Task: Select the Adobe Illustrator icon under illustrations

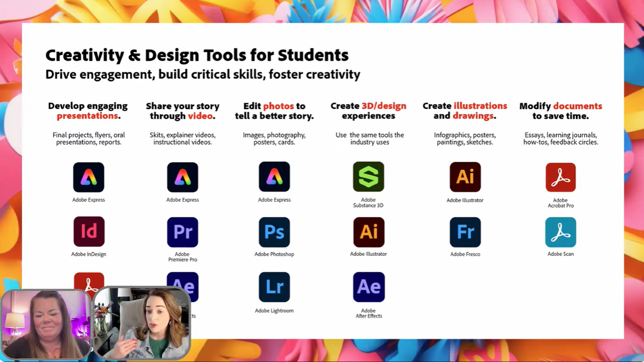Action: coord(465,177)
